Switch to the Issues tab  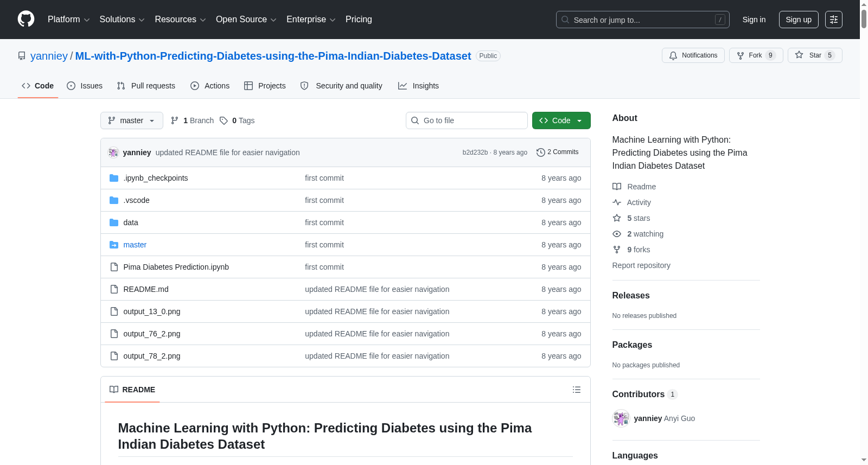coord(85,86)
